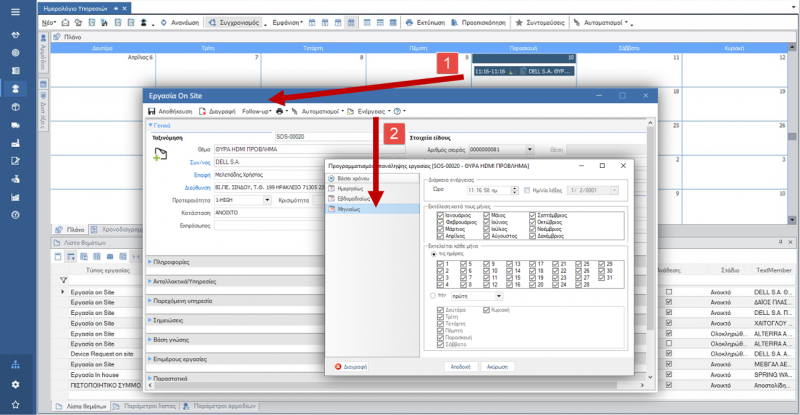Switch to the Παράμετροι λίστας tab

pyautogui.click(x=145, y=406)
